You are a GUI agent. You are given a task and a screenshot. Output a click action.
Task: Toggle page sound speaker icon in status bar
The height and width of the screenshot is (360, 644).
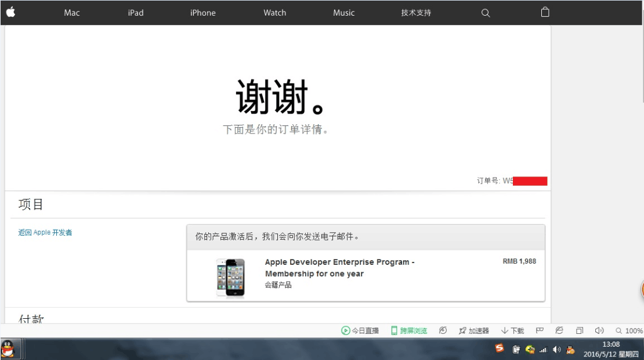point(599,330)
